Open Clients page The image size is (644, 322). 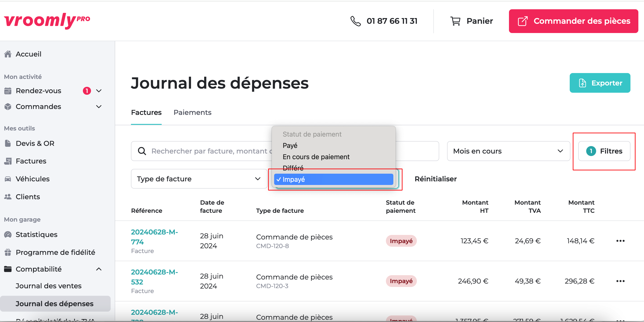pyautogui.click(x=28, y=197)
